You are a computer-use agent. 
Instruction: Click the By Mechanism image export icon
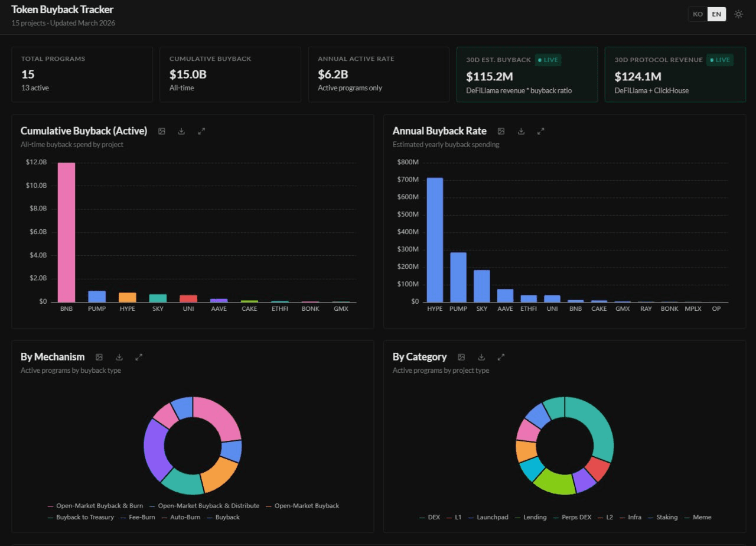coord(99,357)
